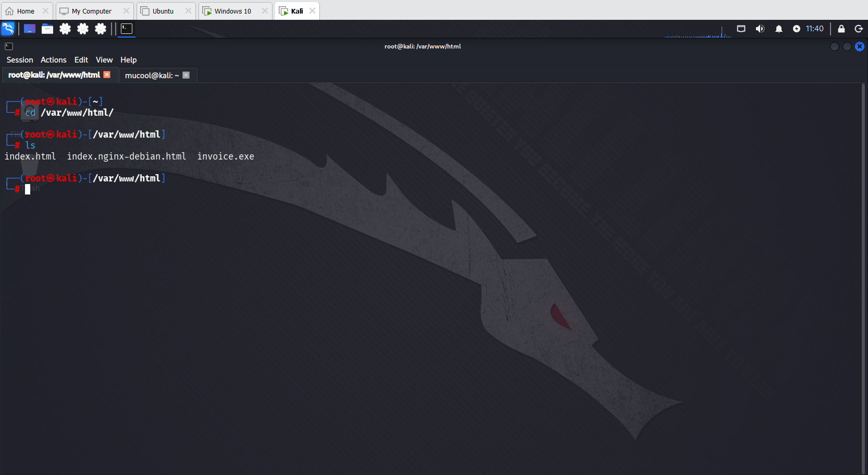The height and width of the screenshot is (475, 868).
Task: Click the terminal window menu icon
Action: coord(9,46)
